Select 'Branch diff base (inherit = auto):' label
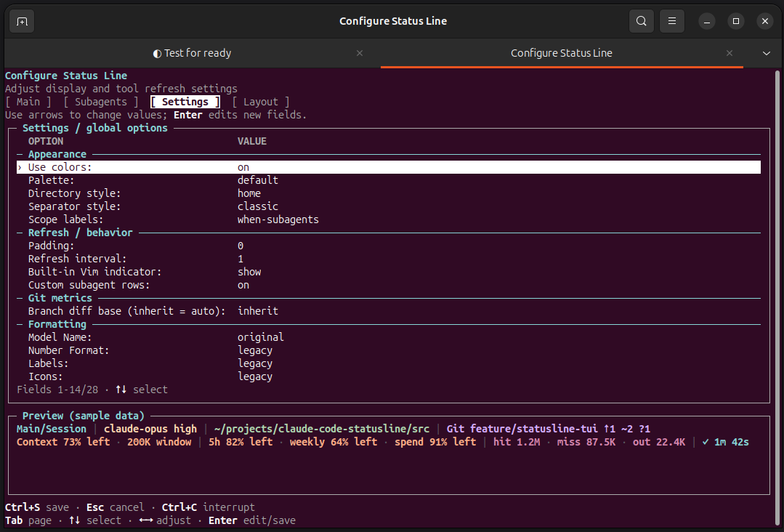This screenshot has width=784, height=532. pyautogui.click(x=127, y=311)
